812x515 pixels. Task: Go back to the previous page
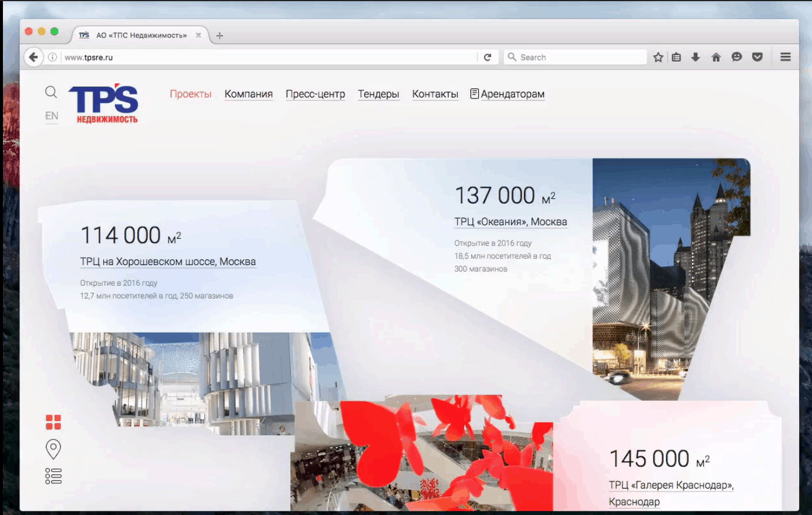[x=33, y=57]
